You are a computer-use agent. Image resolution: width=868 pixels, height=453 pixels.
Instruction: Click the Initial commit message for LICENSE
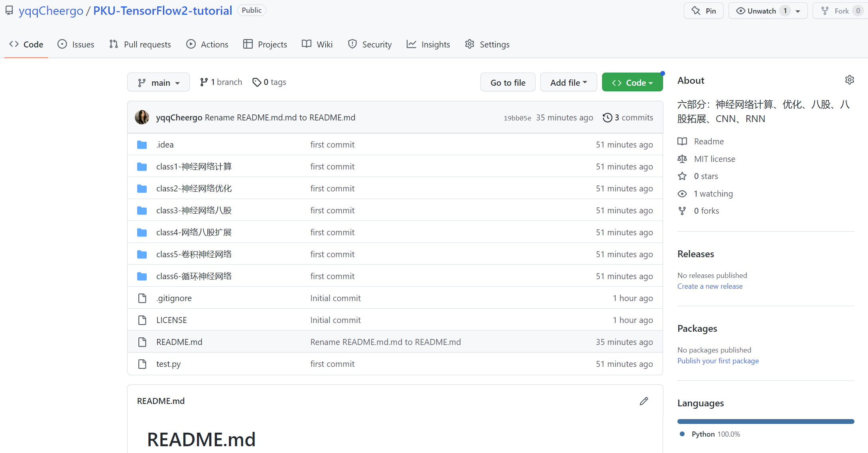[x=335, y=320]
